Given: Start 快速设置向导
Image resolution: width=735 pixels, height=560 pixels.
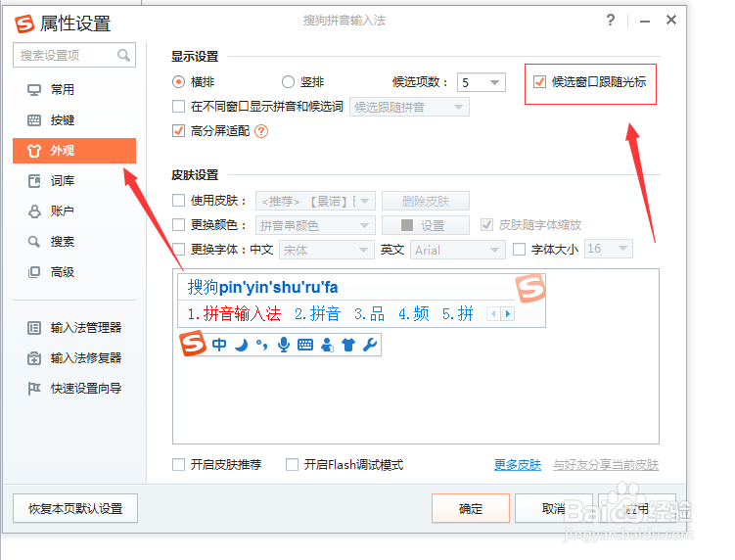Looking at the screenshot, I should (x=74, y=389).
